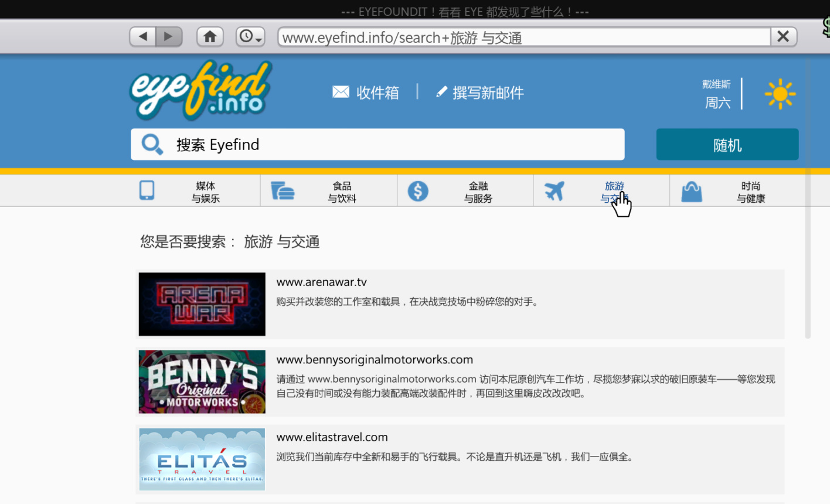The width and height of the screenshot is (830, 504).
Task: Focus the 搜索 Eyefind search field
Action: coord(377,144)
